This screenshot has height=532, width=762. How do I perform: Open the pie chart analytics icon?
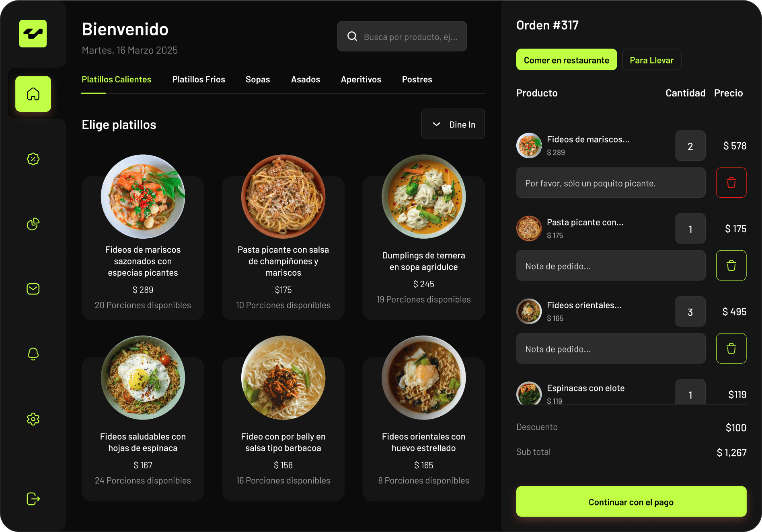[x=33, y=224]
